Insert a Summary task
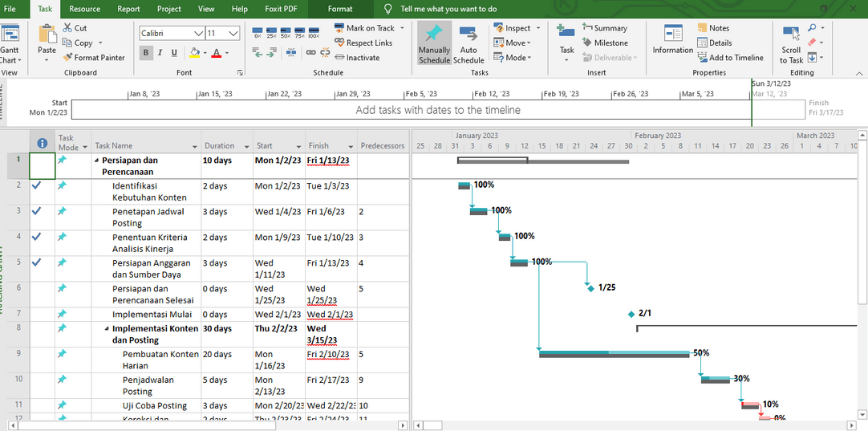The height and width of the screenshot is (431, 868). point(605,28)
